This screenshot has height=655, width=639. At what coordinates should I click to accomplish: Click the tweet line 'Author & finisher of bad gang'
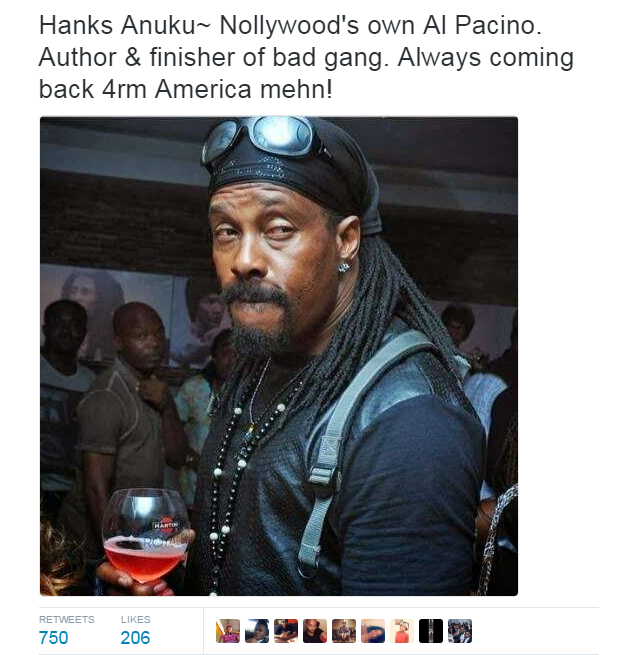[x=306, y=57]
